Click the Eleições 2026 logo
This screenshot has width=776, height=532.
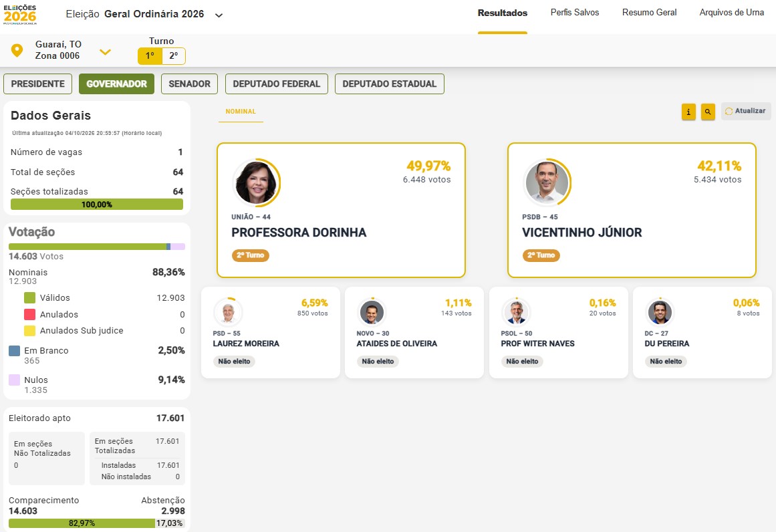click(20, 15)
